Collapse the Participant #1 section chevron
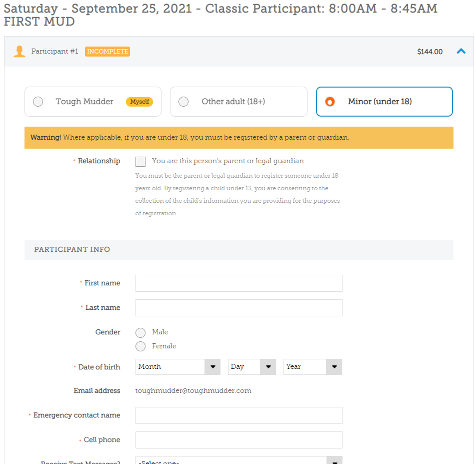The image size is (476, 464). [x=461, y=51]
